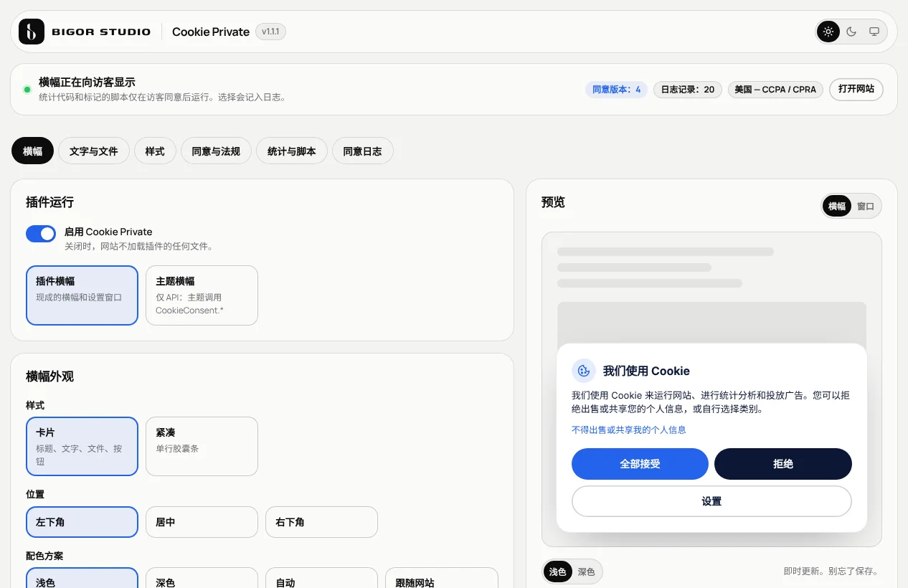Click the green status indicator dot

(27, 90)
